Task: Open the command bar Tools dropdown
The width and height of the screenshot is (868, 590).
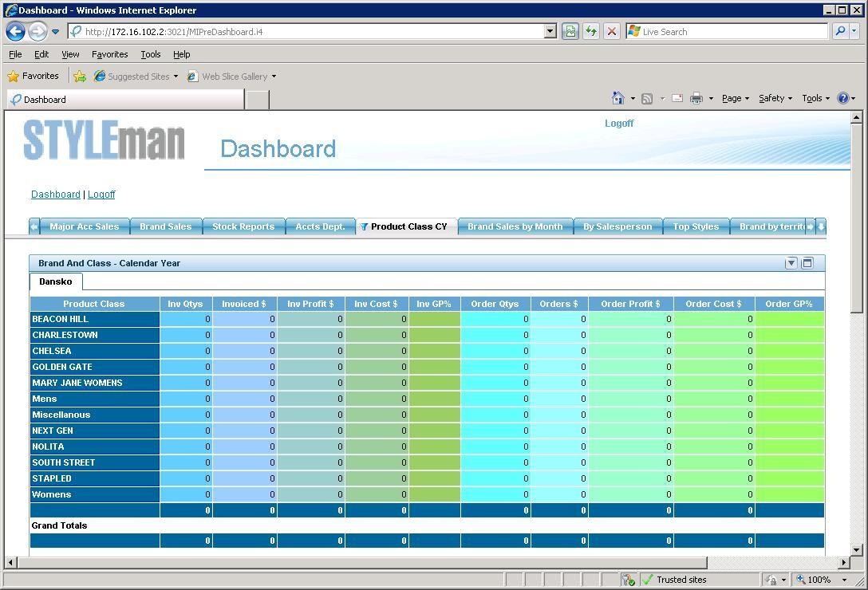Action: (x=815, y=98)
